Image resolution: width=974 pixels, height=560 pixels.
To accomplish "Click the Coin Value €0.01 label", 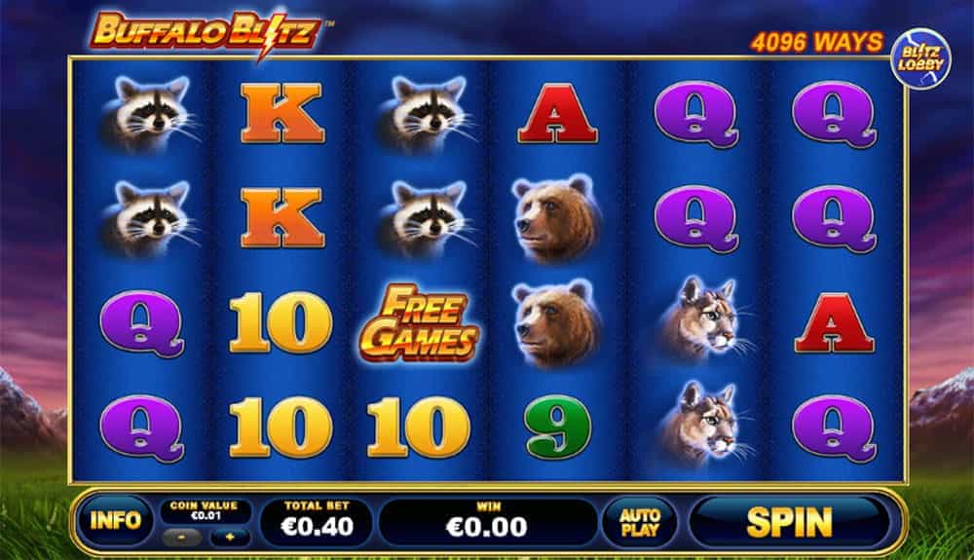I will (205, 510).
